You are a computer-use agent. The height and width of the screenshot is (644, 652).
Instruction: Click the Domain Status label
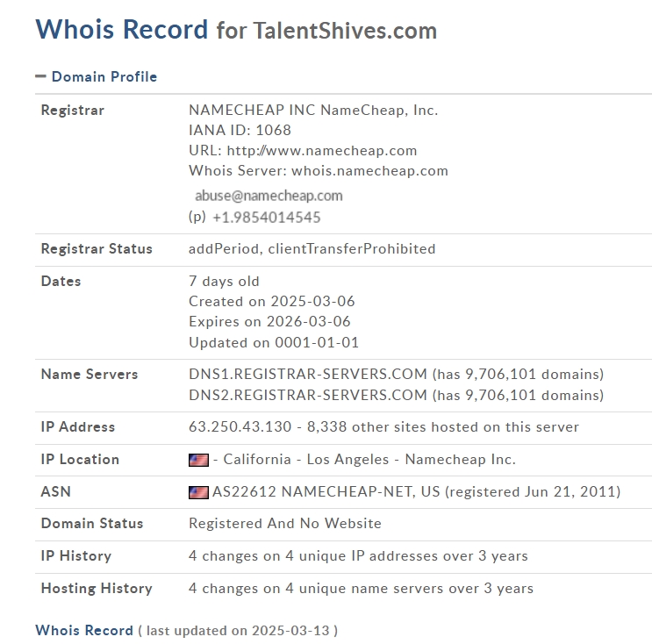92,524
